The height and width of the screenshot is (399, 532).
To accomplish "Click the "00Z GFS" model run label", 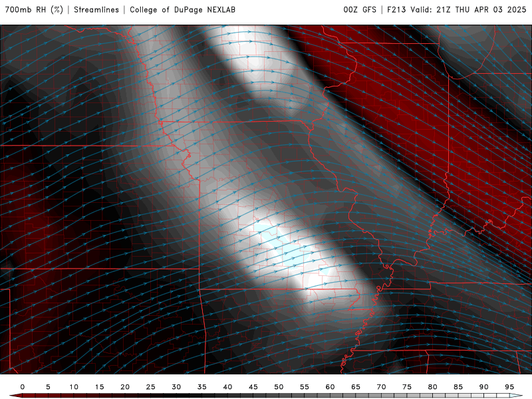I will [360, 9].
